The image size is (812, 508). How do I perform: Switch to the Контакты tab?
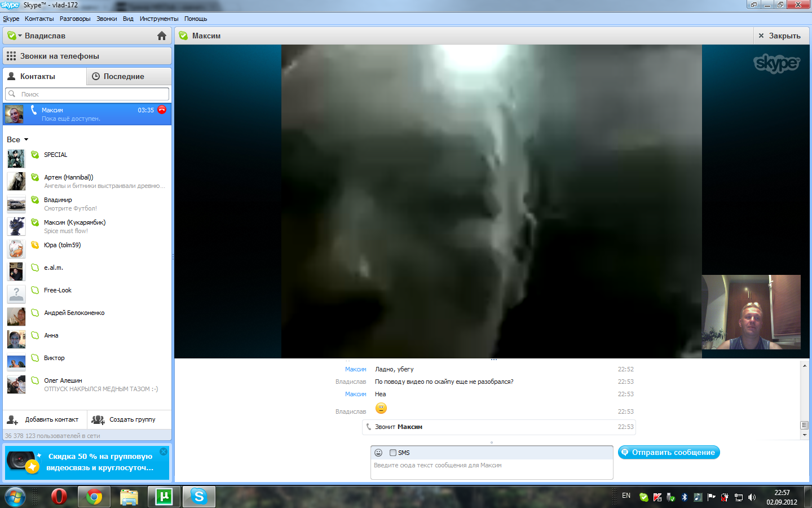pos(45,76)
